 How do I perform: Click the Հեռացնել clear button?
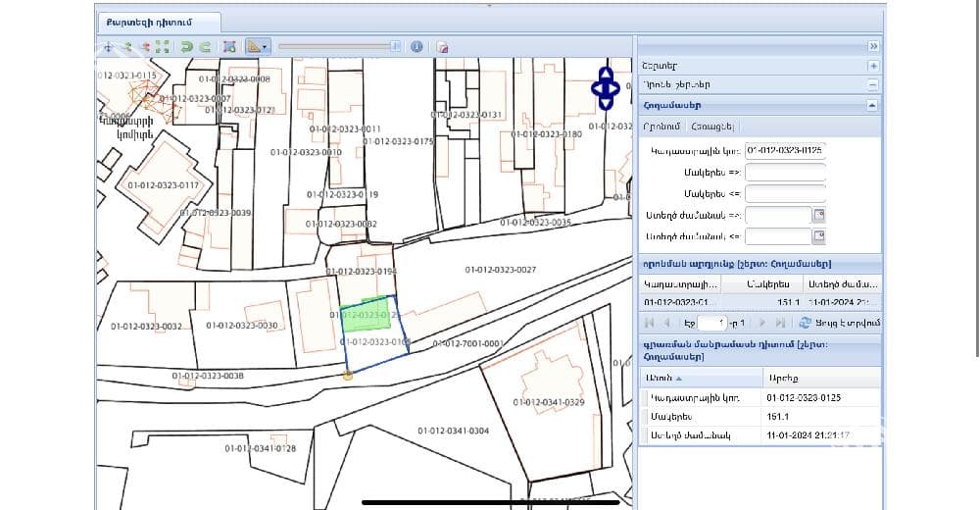[711, 127]
